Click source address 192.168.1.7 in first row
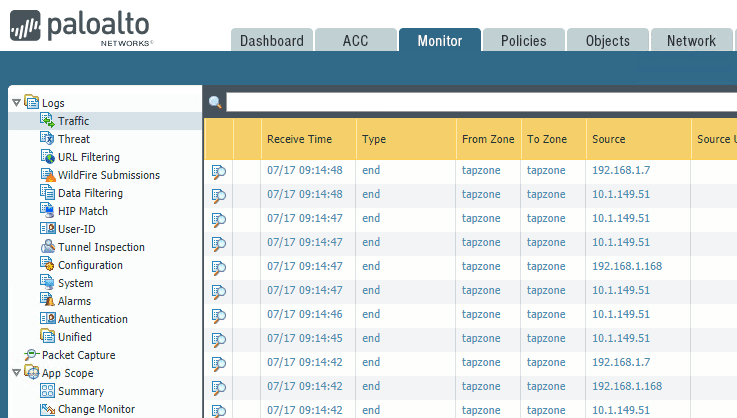The height and width of the screenshot is (418, 737). [621, 170]
